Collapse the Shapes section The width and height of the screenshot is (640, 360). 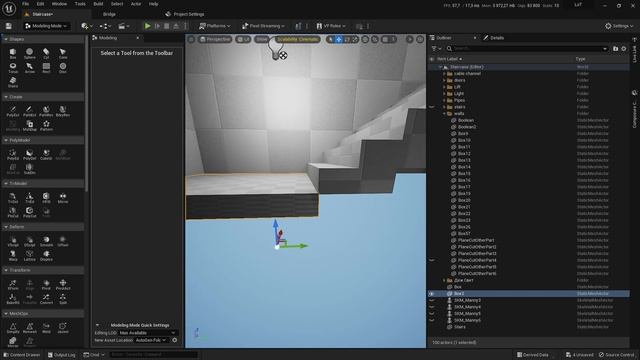(x=6, y=39)
